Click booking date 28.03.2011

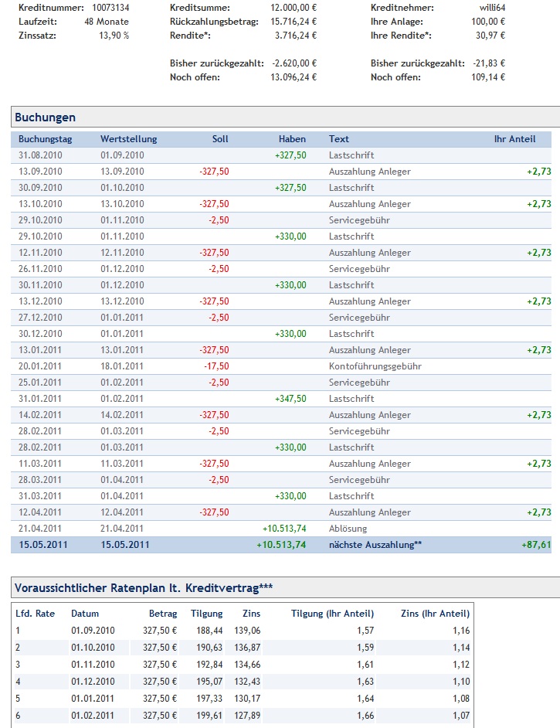[40, 480]
